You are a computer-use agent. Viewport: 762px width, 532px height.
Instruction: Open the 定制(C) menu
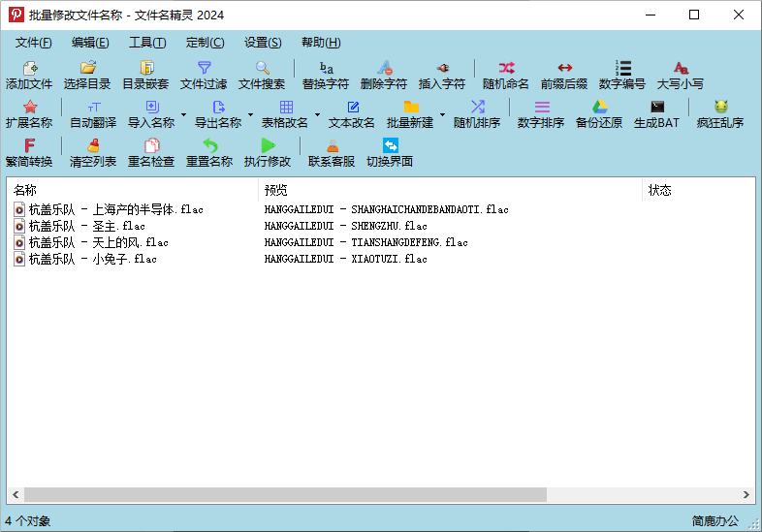[x=206, y=43]
